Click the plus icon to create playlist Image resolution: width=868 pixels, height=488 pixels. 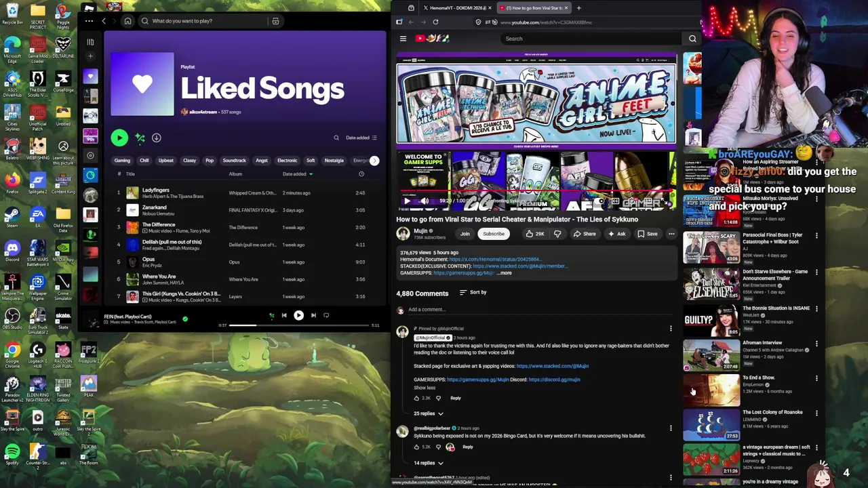90,56
